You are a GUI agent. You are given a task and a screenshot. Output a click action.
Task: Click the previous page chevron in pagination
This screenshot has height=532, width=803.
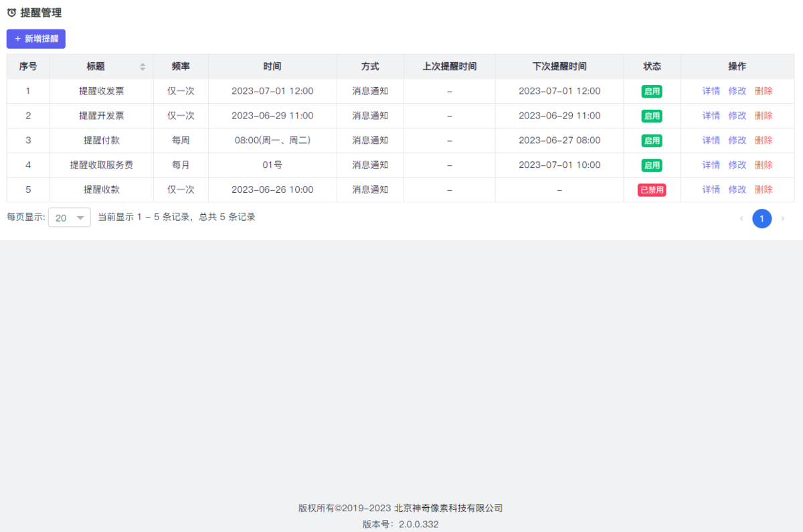[741, 219]
